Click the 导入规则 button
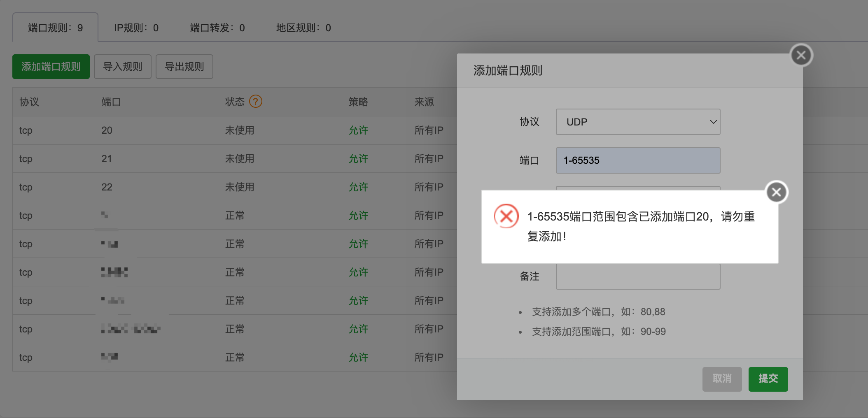Screen dimensions: 868x418 (x=122, y=66)
